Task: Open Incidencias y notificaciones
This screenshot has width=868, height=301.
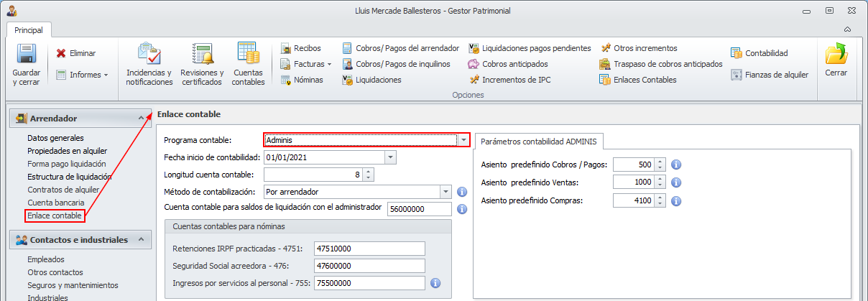Action: pos(149,65)
